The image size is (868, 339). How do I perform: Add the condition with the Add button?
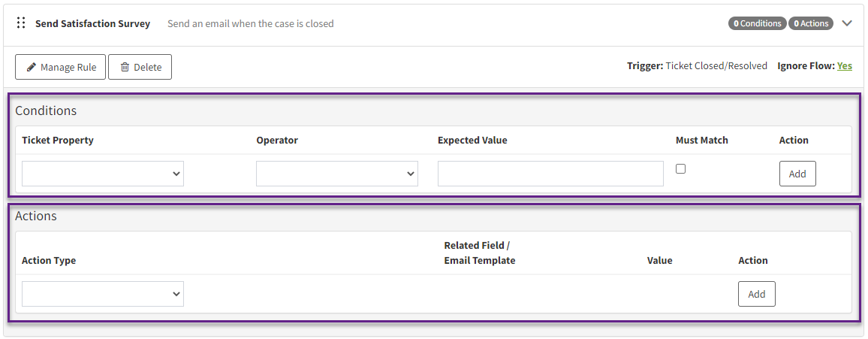(x=797, y=174)
